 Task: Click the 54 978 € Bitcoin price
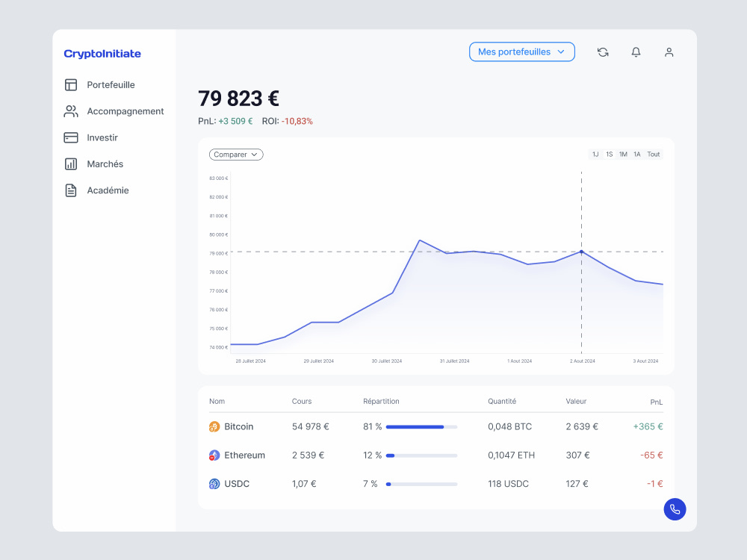coord(310,426)
